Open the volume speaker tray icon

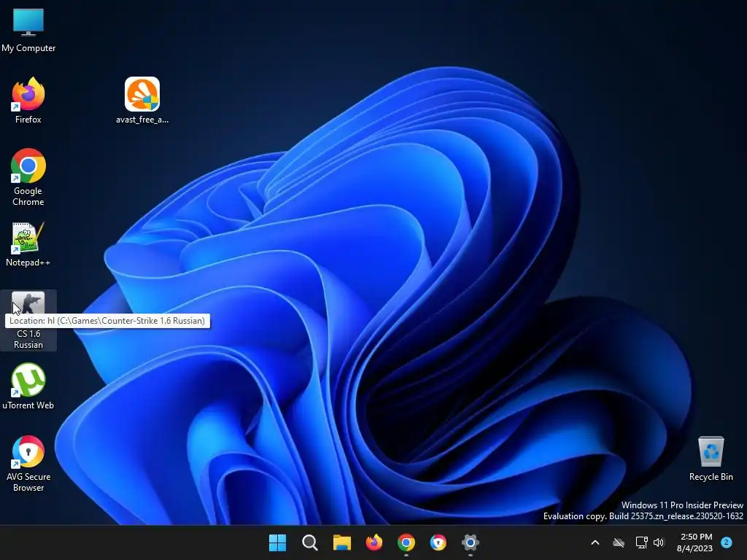[659, 542]
